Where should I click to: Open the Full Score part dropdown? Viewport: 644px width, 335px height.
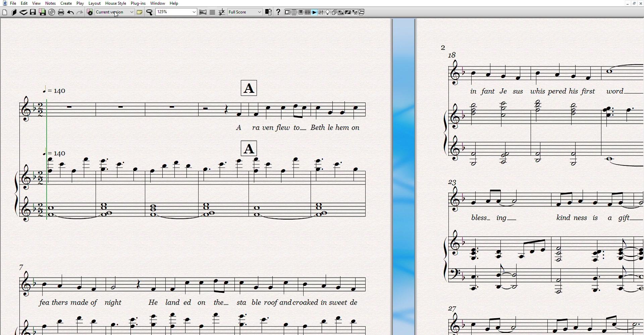pos(245,12)
